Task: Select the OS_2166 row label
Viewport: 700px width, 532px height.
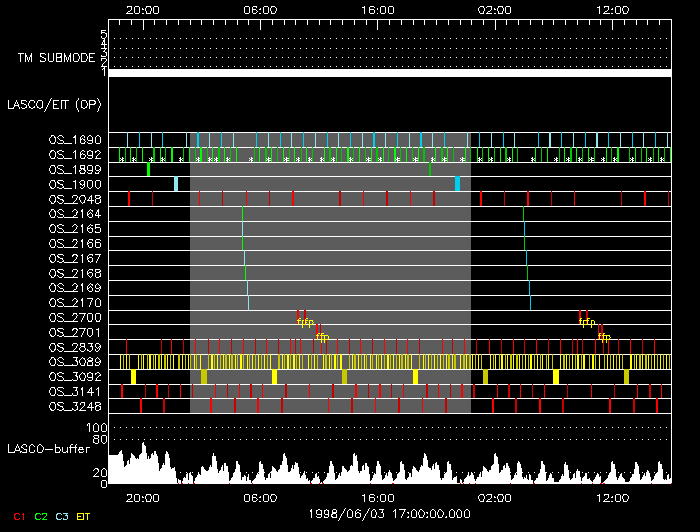Action: pyautogui.click(x=75, y=244)
